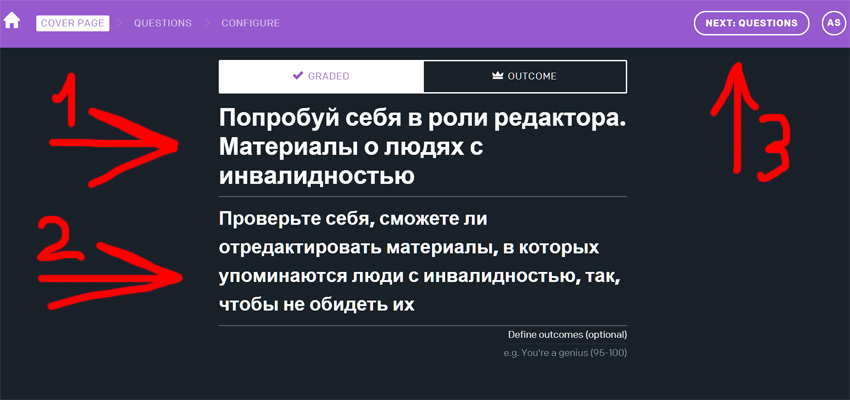The width and height of the screenshot is (850, 400).
Task: Click the divider line below the quiz title
Action: click(423, 196)
